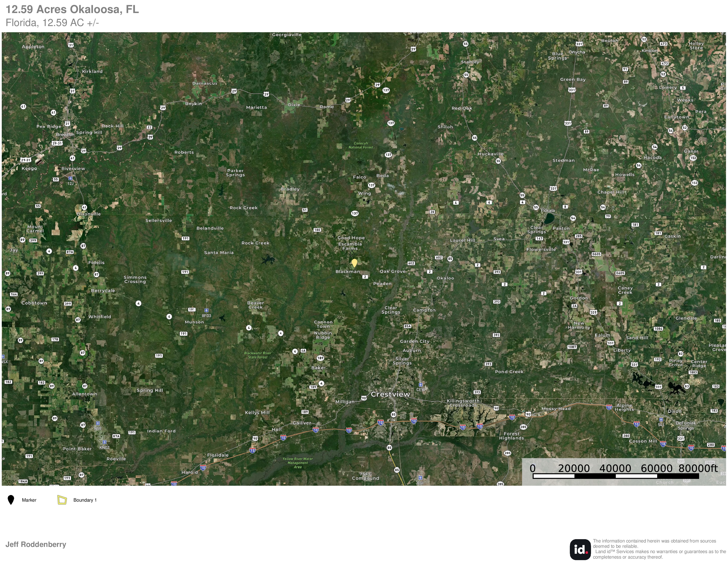The image size is (728, 563).
Task: Click the Blackwater River State Forest label
Action: (258, 355)
